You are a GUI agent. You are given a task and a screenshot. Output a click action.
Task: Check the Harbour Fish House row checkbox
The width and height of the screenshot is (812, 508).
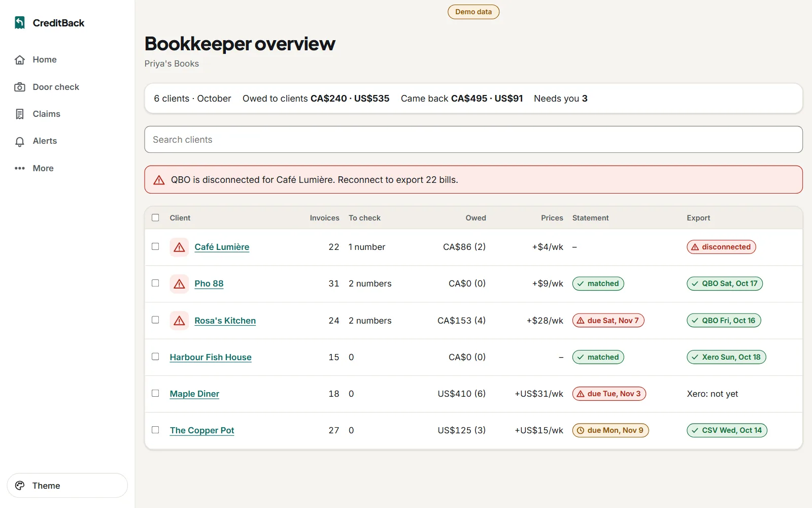(x=155, y=357)
